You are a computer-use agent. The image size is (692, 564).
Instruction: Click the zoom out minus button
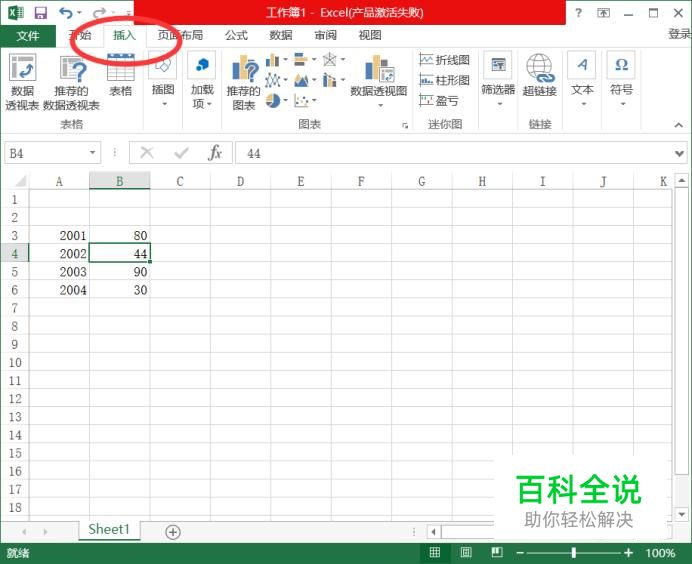(520, 553)
